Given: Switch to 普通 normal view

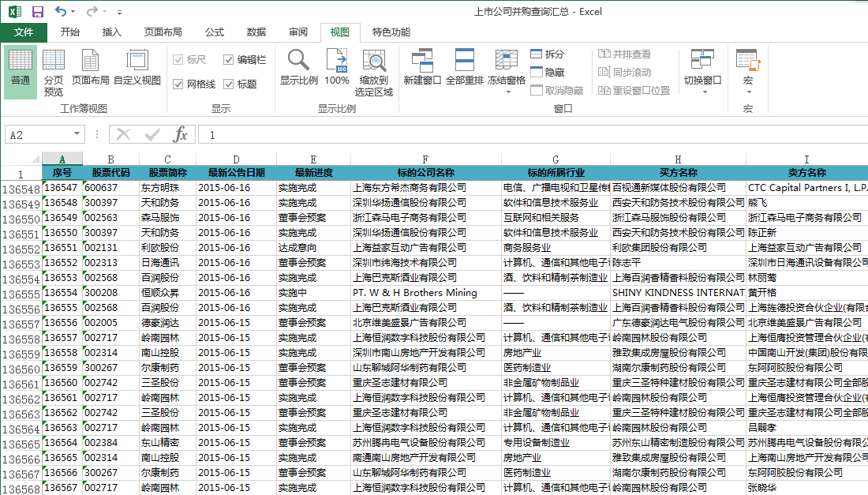Looking at the screenshot, I should click(x=21, y=71).
